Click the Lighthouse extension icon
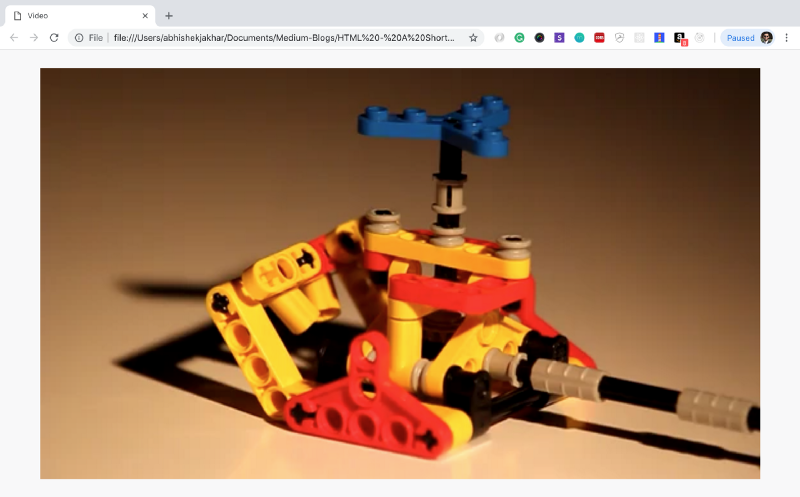This screenshot has width=800, height=497. (x=659, y=38)
